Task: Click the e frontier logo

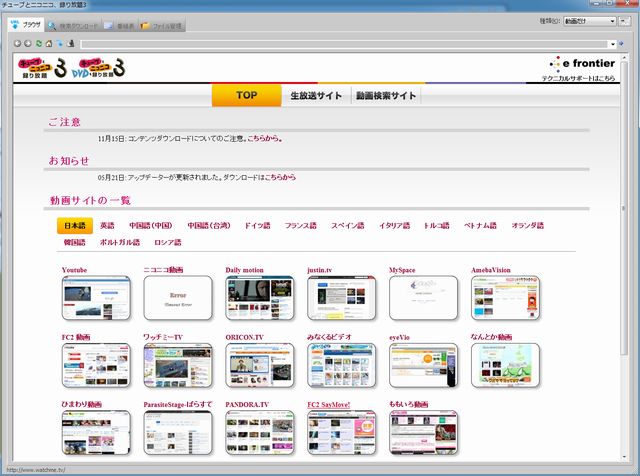Action: point(582,64)
